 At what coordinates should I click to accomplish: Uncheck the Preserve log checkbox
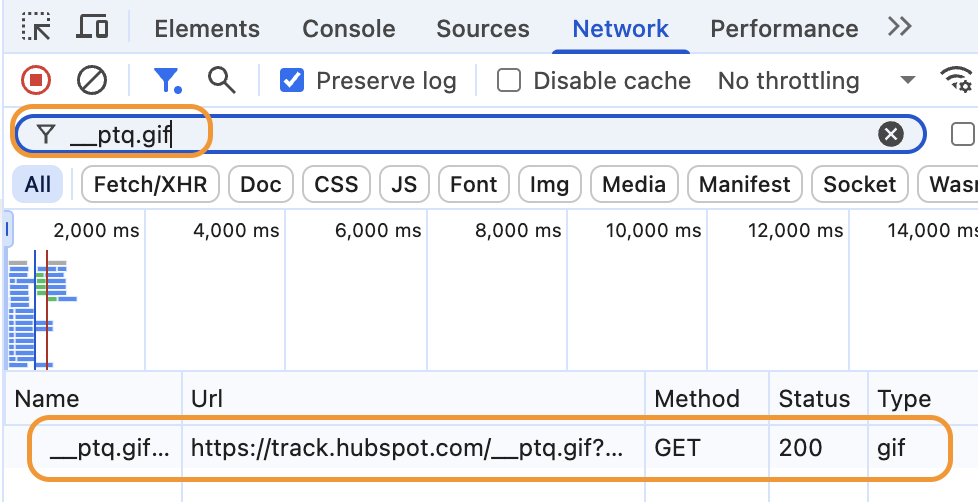(x=292, y=80)
